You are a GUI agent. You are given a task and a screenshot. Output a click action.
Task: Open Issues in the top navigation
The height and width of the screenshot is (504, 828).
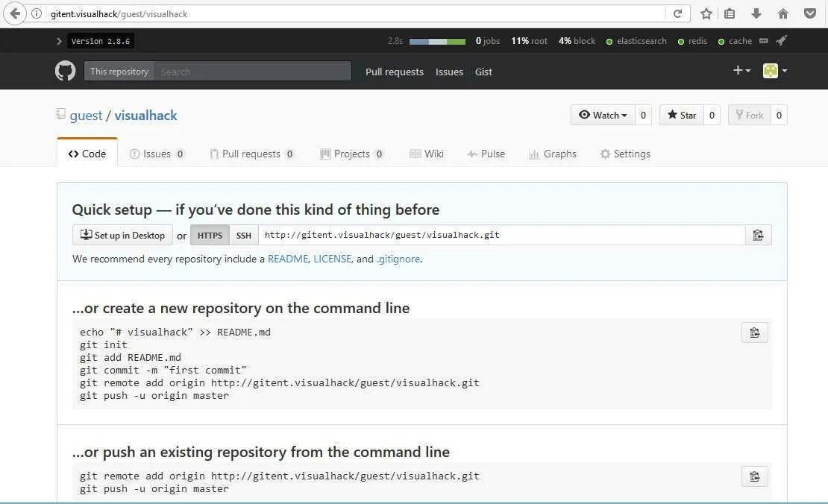point(449,72)
